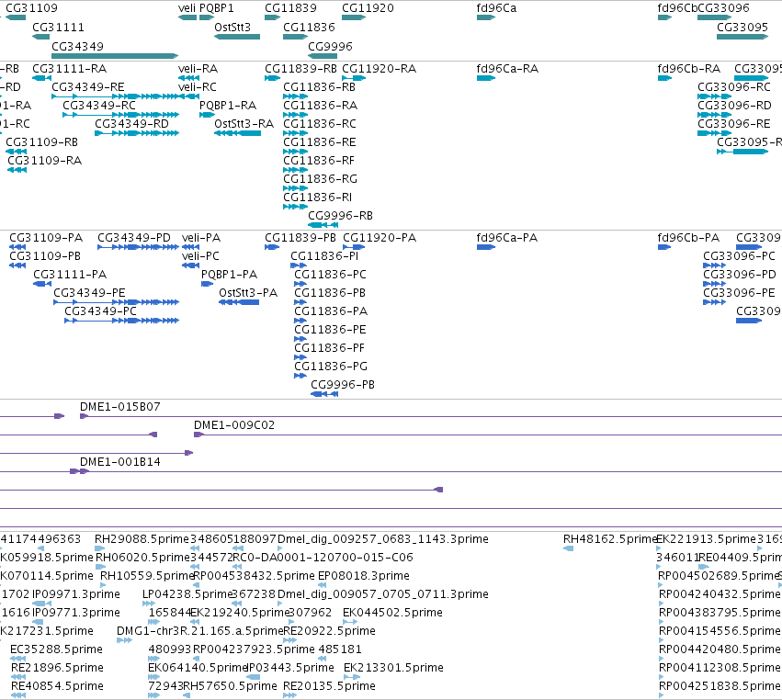Select EST RH48162.5prime
The image size is (782, 700).
(x=610, y=539)
